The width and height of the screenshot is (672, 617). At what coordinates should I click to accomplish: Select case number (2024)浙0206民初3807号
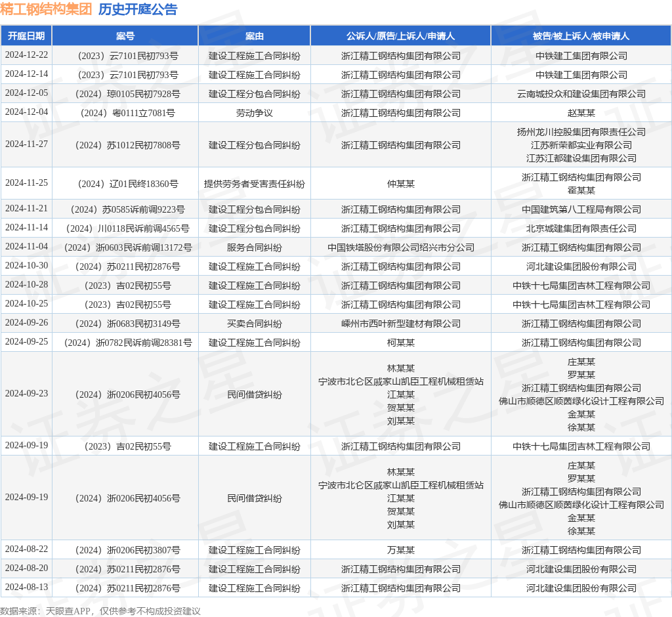128,549
